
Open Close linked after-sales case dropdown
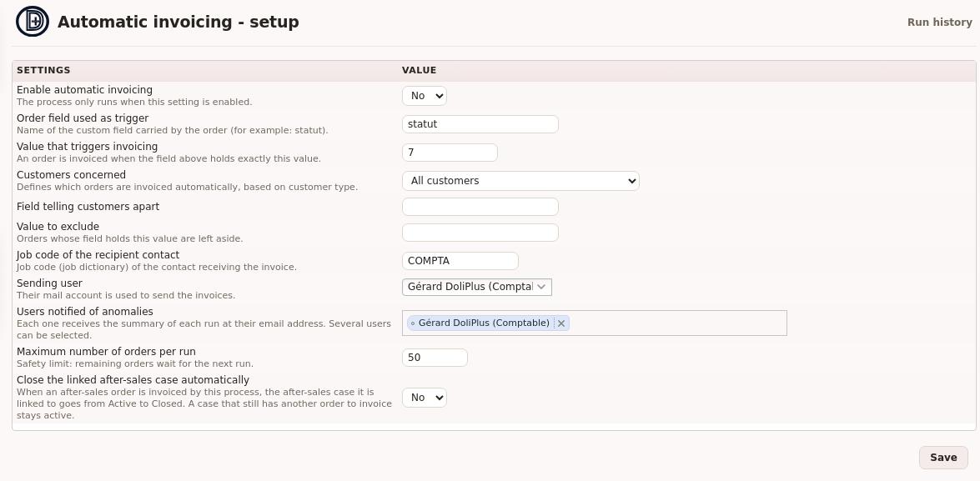point(425,398)
